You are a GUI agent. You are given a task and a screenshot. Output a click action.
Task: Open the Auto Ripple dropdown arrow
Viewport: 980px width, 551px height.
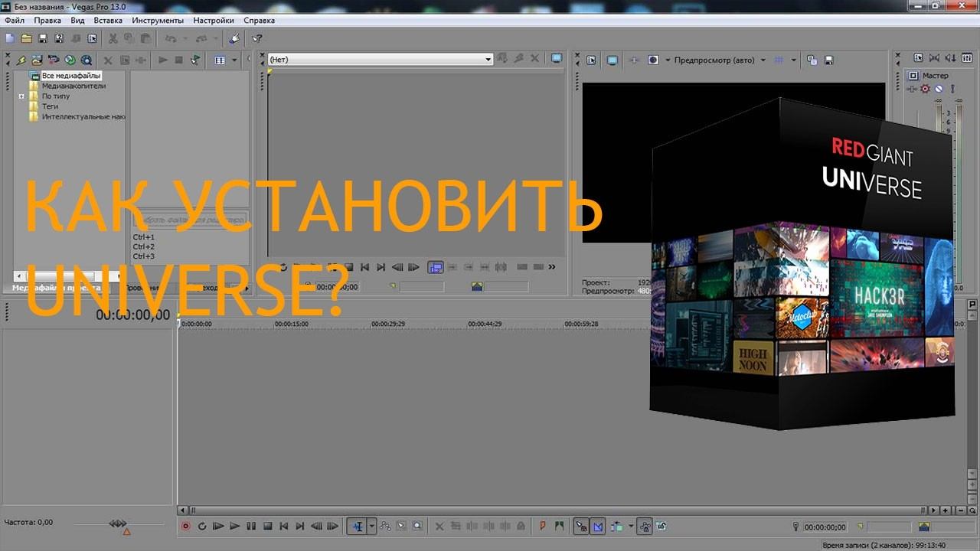631,526
